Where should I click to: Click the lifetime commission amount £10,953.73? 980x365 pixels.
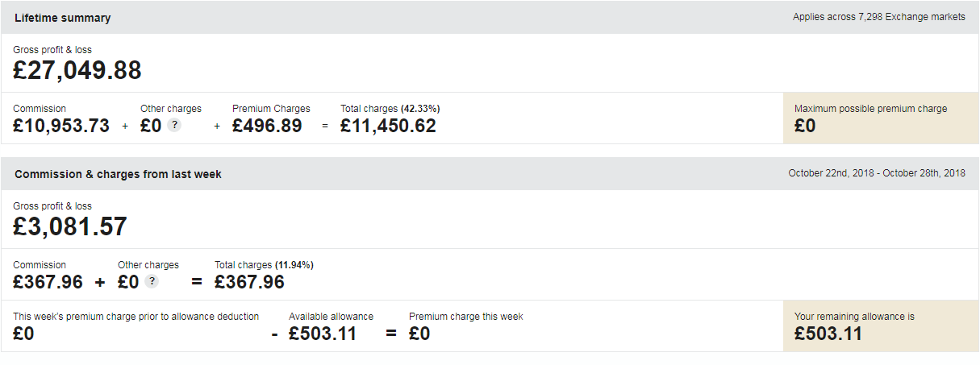pyautogui.click(x=61, y=126)
